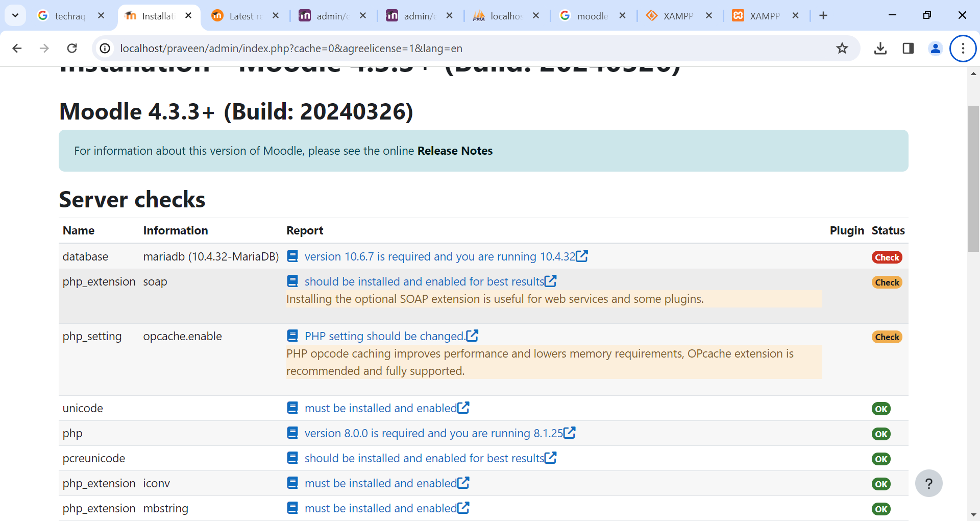This screenshot has width=980, height=521.
Task: Switch to the Latest release Moodle tab
Action: tap(245, 16)
